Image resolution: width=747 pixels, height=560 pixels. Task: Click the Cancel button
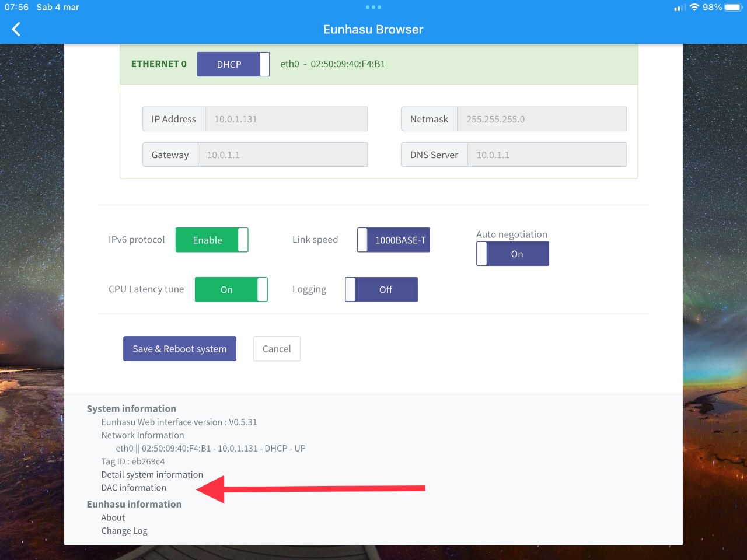point(277,349)
